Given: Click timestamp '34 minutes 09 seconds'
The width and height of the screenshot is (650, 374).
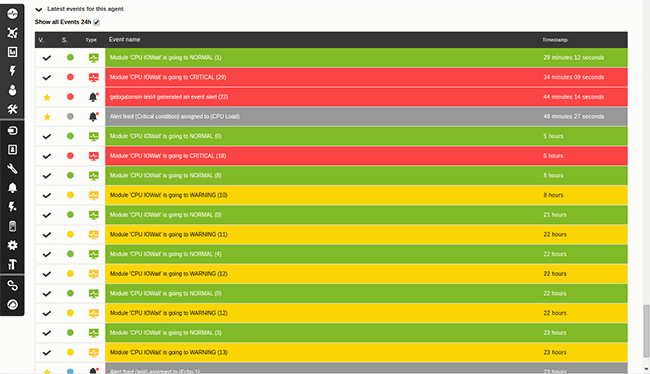Looking at the screenshot, I should (x=574, y=77).
